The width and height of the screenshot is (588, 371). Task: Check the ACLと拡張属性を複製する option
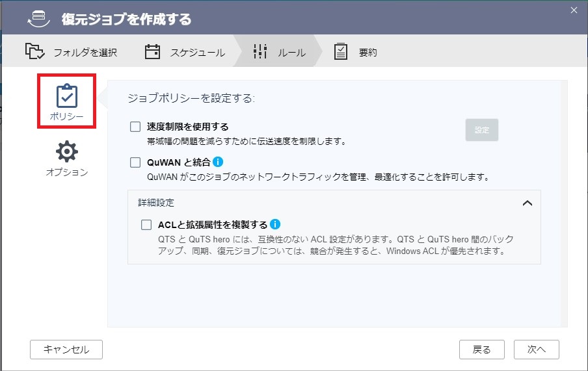pos(146,224)
